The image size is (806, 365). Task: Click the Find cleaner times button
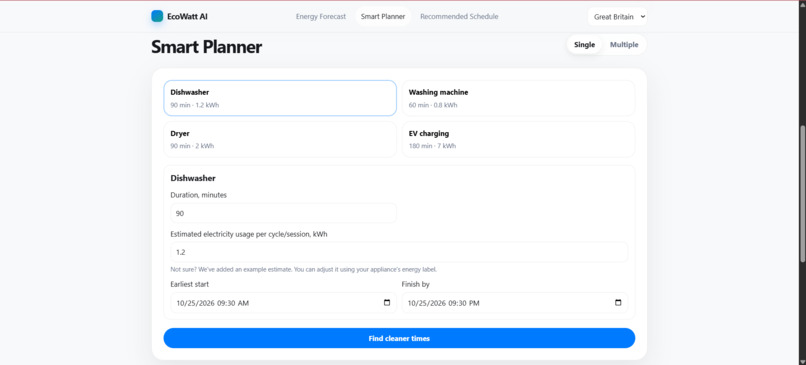pos(399,338)
